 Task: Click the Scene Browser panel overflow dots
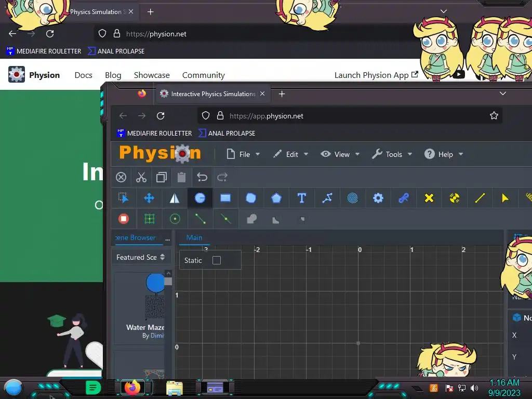coord(167,239)
